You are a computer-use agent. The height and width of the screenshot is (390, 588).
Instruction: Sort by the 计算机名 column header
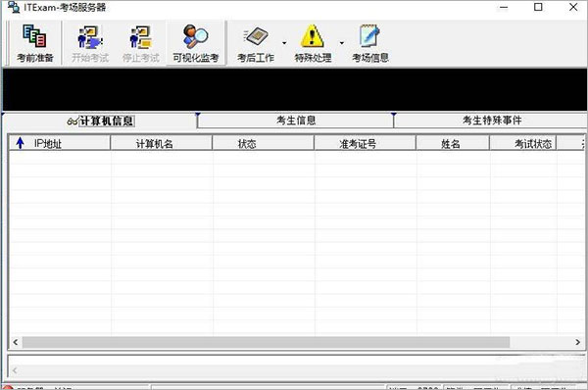click(162, 143)
